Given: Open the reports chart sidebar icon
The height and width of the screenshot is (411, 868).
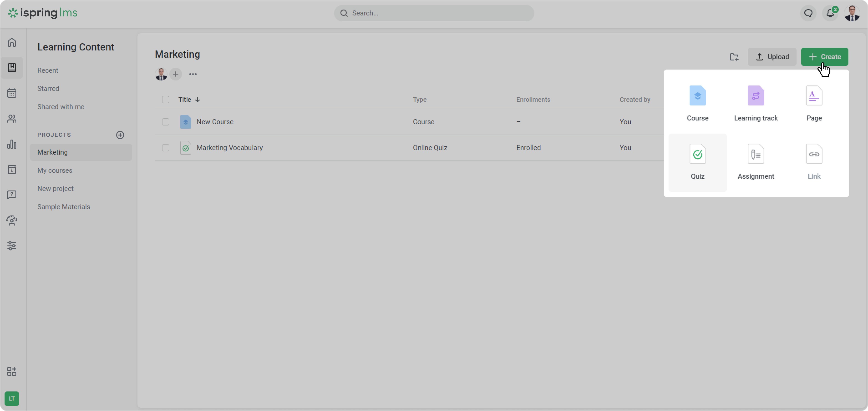Looking at the screenshot, I should (12, 144).
